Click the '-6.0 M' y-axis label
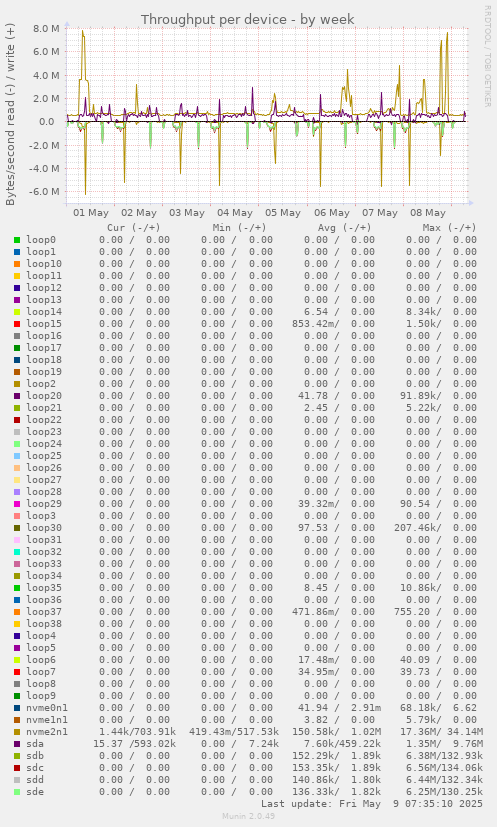This screenshot has height=827, width=497. pos(45,191)
